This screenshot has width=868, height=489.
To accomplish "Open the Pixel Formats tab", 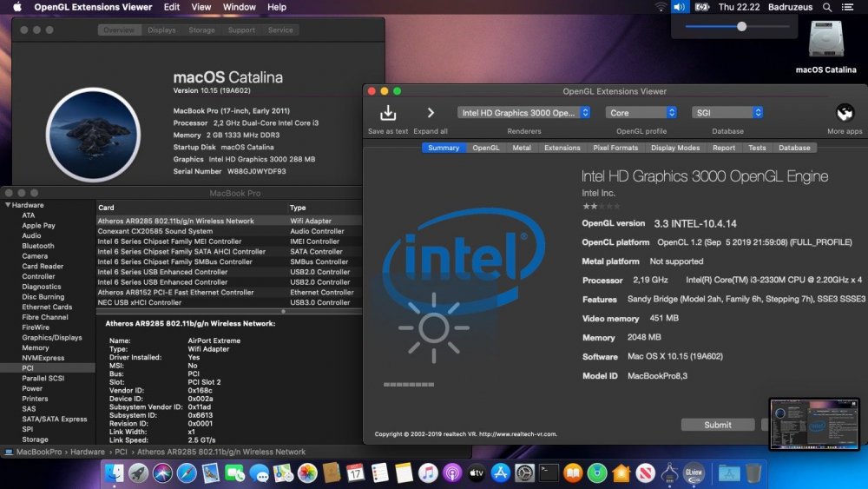I will point(615,148).
